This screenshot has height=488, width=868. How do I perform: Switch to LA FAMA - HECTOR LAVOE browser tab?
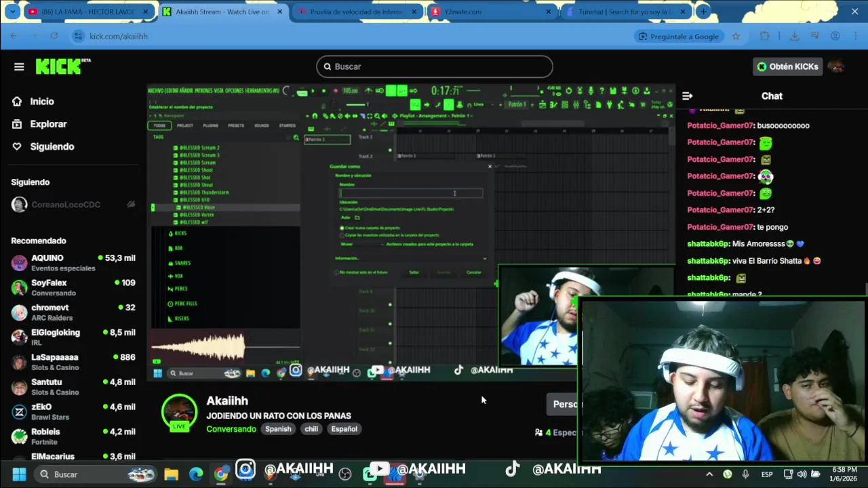tap(89, 12)
